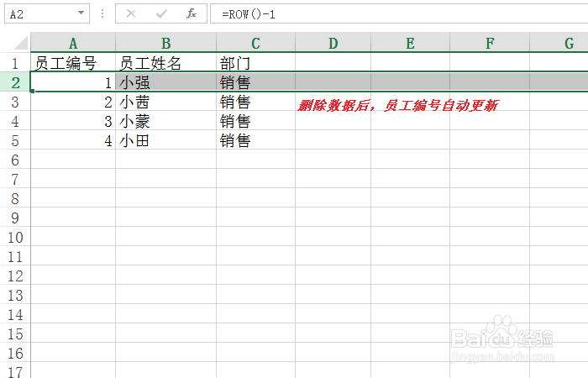Image resolution: width=588 pixels, height=378 pixels.
Task: Click the 销售 cell in 小田's row
Action: (x=255, y=140)
